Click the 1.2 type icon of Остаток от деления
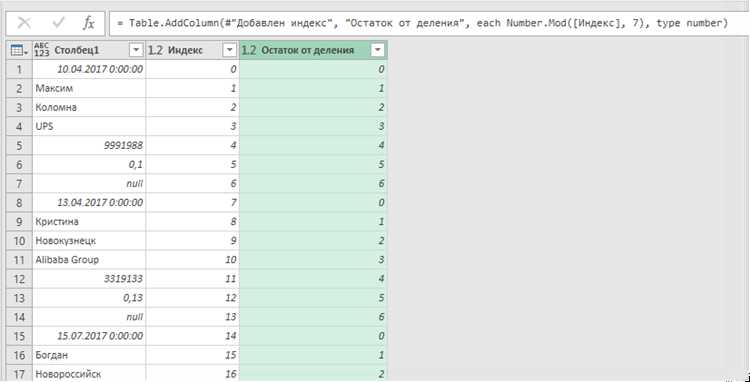 249,50
